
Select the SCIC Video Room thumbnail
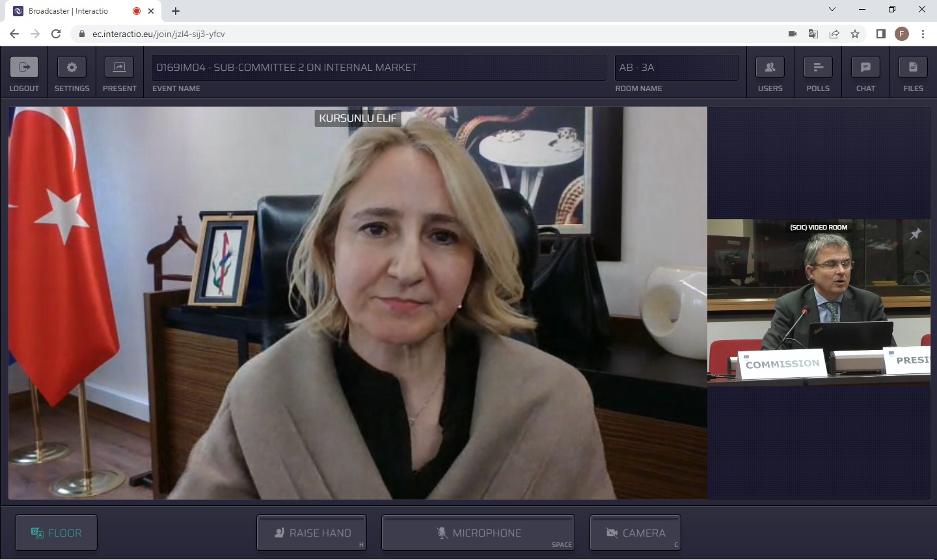(x=819, y=302)
